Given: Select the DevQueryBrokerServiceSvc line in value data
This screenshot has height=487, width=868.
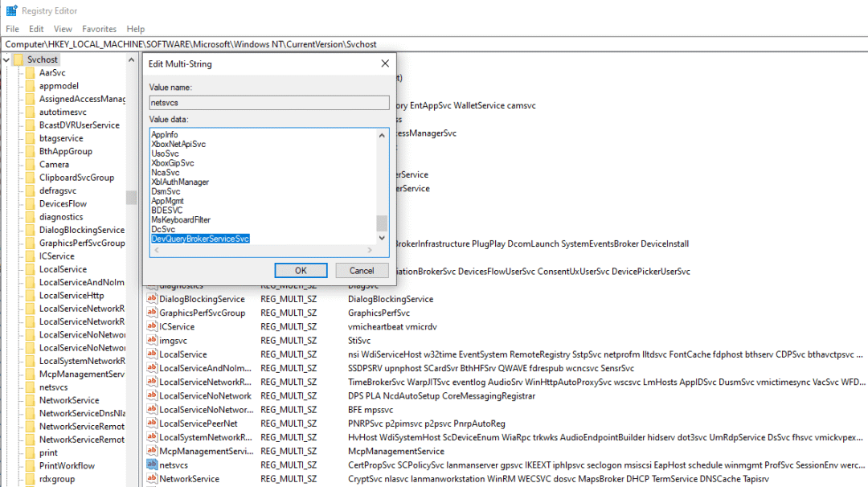Looking at the screenshot, I should click(x=200, y=239).
